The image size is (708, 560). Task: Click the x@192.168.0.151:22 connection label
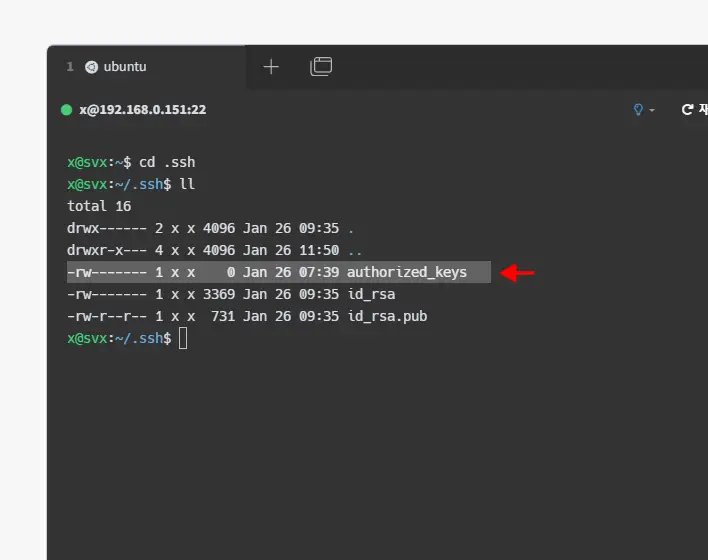(142, 110)
